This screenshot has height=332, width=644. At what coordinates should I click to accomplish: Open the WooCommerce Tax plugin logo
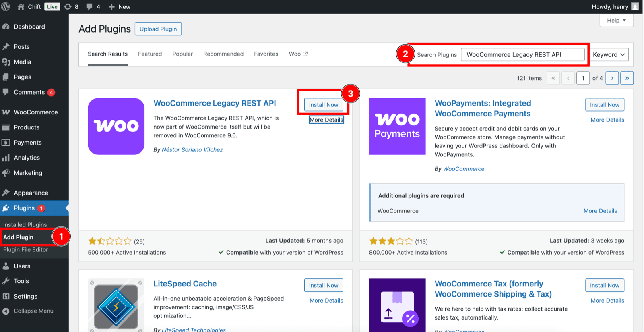397,305
